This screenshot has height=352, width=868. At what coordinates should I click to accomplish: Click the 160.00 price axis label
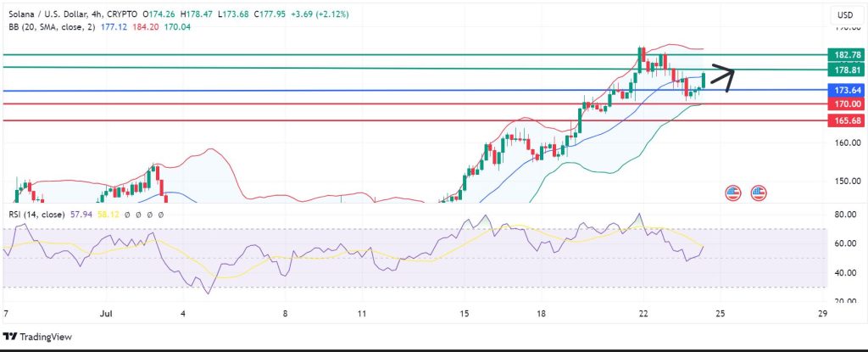click(847, 143)
